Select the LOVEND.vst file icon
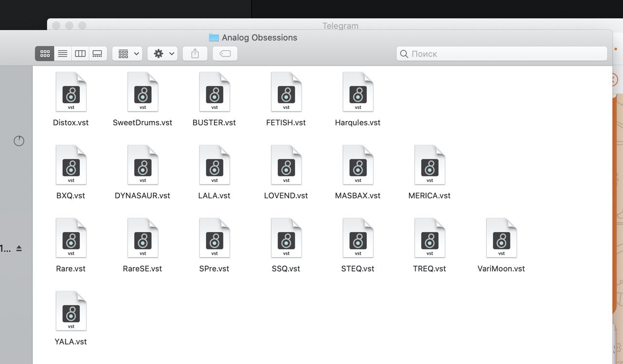 [286, 165]
